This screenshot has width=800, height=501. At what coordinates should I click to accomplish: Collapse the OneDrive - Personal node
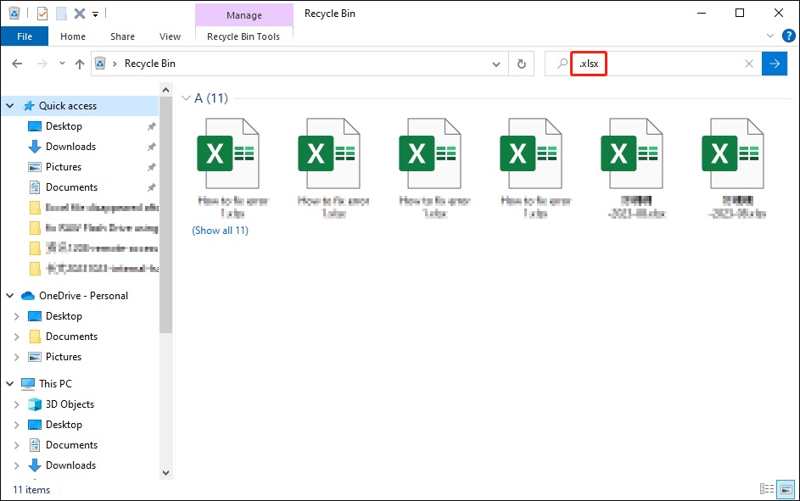pyautogui.click(x=10, y=295)
